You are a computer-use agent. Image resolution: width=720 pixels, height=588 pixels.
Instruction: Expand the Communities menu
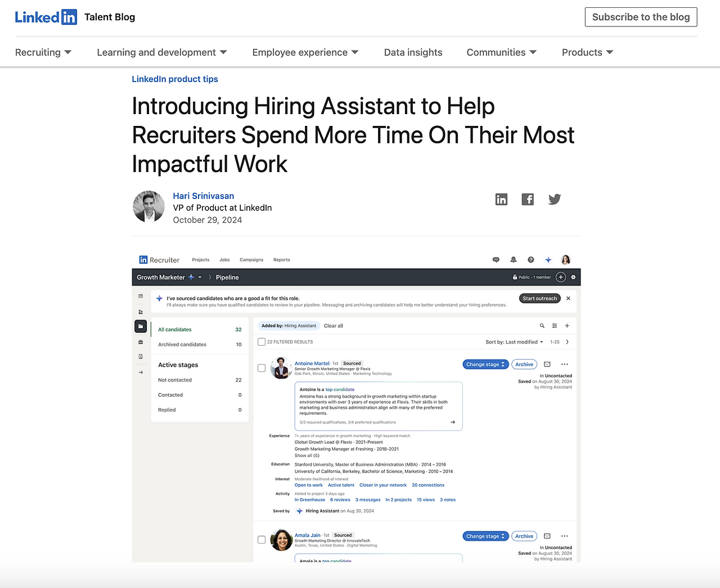coord(502,52)
